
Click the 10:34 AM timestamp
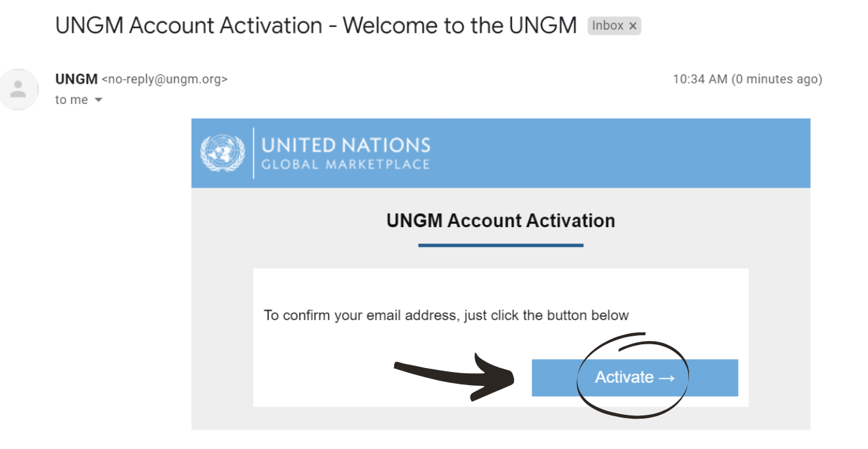coord(700,79)
